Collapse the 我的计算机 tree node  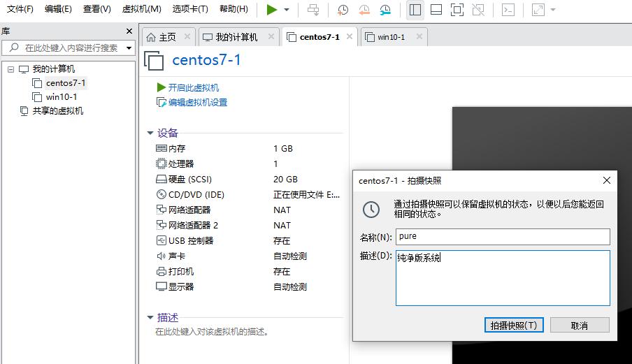tap(11, 69)
